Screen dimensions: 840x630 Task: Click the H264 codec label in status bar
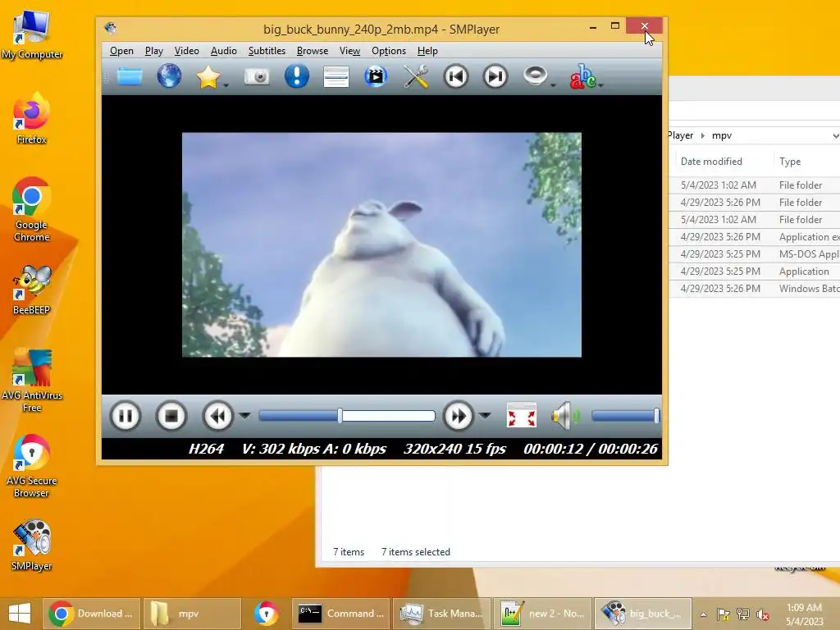click(x=206, y=449)
